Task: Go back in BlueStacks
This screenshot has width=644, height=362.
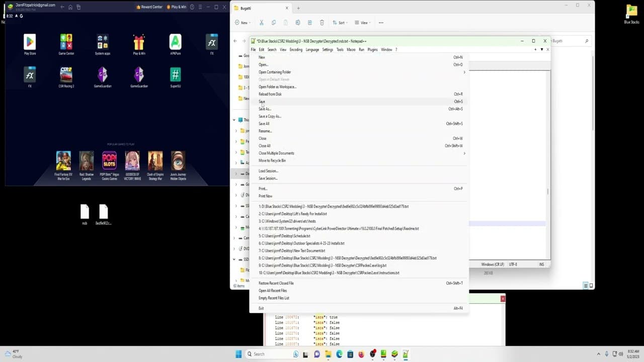Action: tap(62, 7)
